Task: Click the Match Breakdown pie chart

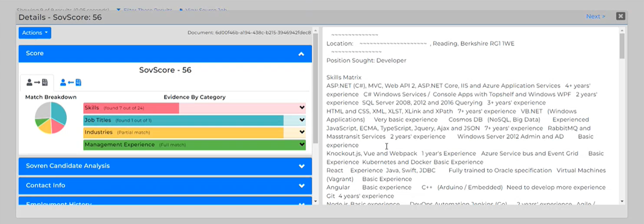Action: click(50, 118)
